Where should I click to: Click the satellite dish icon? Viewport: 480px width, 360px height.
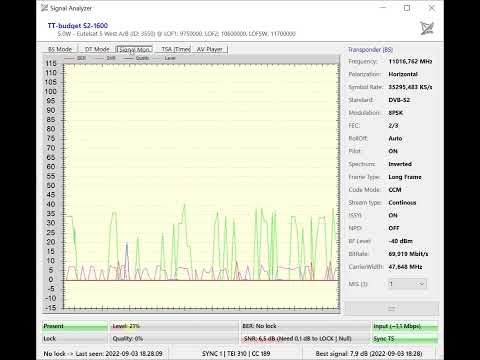427,28
